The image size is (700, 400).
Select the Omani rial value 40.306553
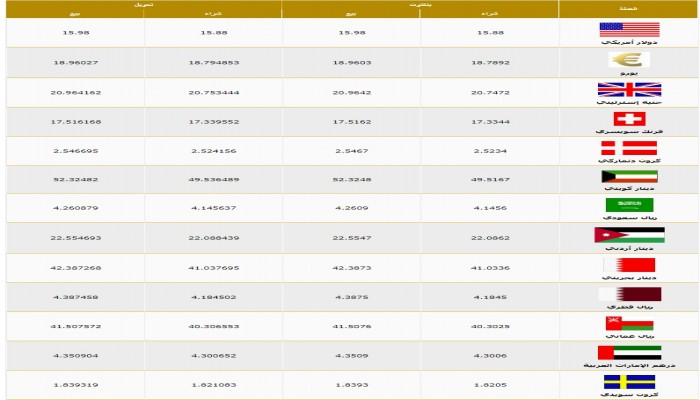(x=214, y=326)
